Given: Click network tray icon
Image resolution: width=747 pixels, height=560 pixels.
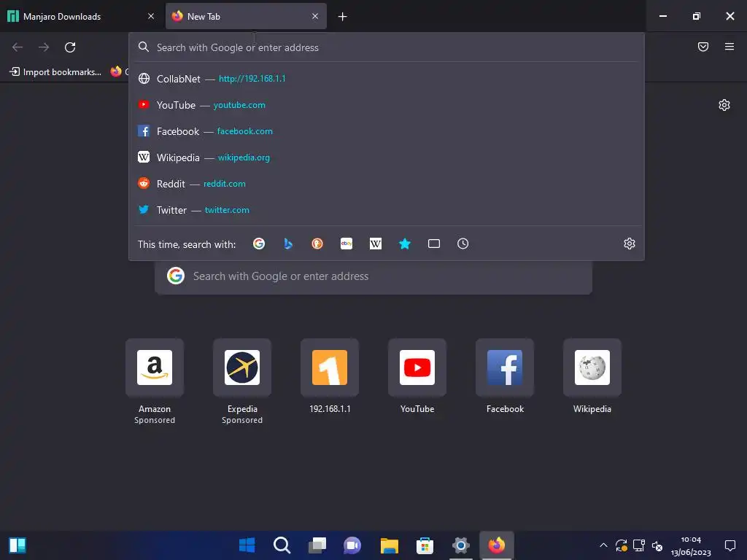Looking at the screenshot, I should (x=639, y=545).
